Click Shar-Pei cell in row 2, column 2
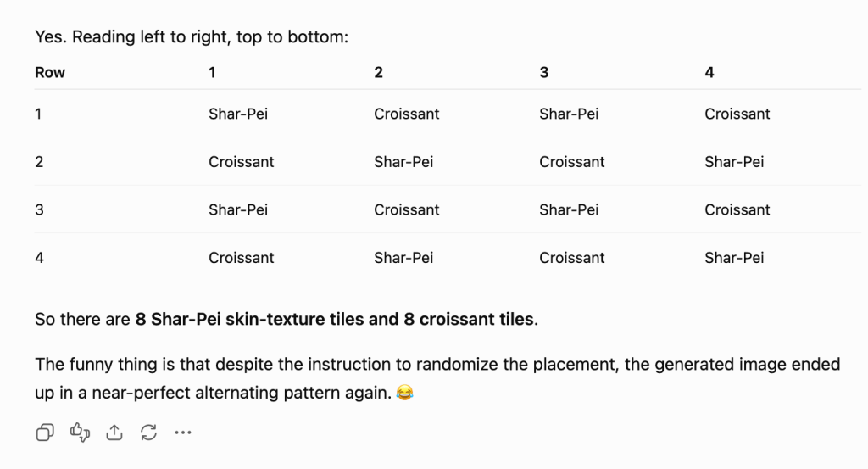 pos(403,162)
